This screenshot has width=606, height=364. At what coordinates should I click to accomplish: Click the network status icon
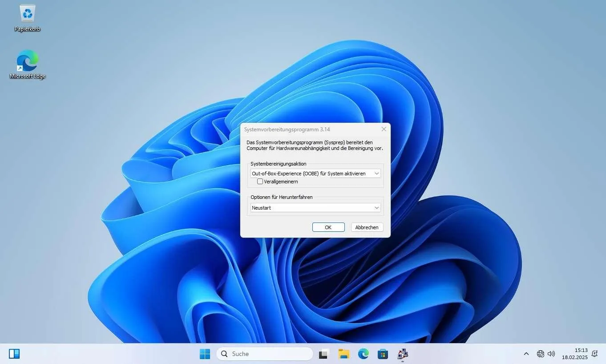pos(540,354)
